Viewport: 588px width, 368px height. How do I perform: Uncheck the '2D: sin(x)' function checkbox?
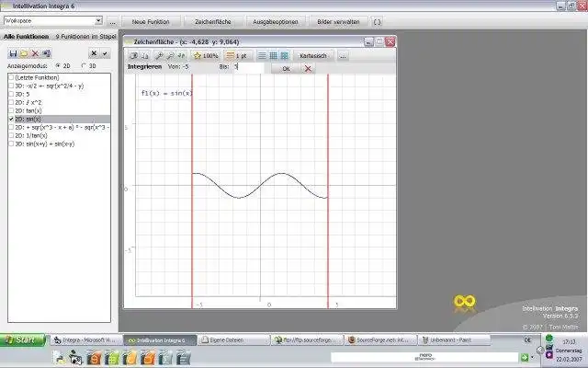[x=11, y=119]
